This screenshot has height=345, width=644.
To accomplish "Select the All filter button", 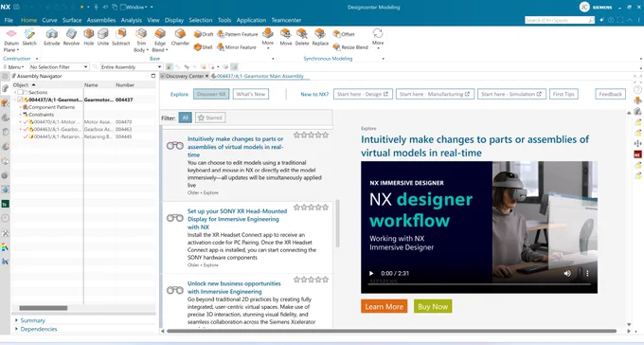I will pos(186,118).
